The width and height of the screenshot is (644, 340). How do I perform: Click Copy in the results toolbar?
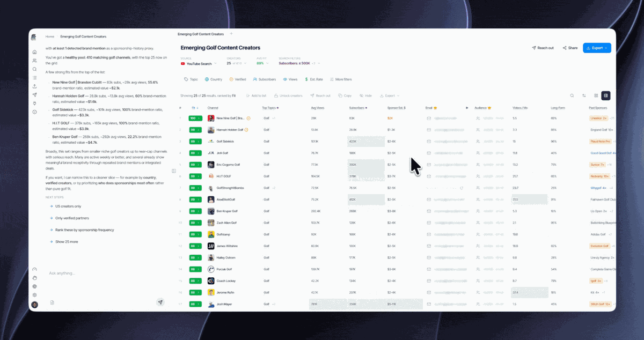point(345,95)
